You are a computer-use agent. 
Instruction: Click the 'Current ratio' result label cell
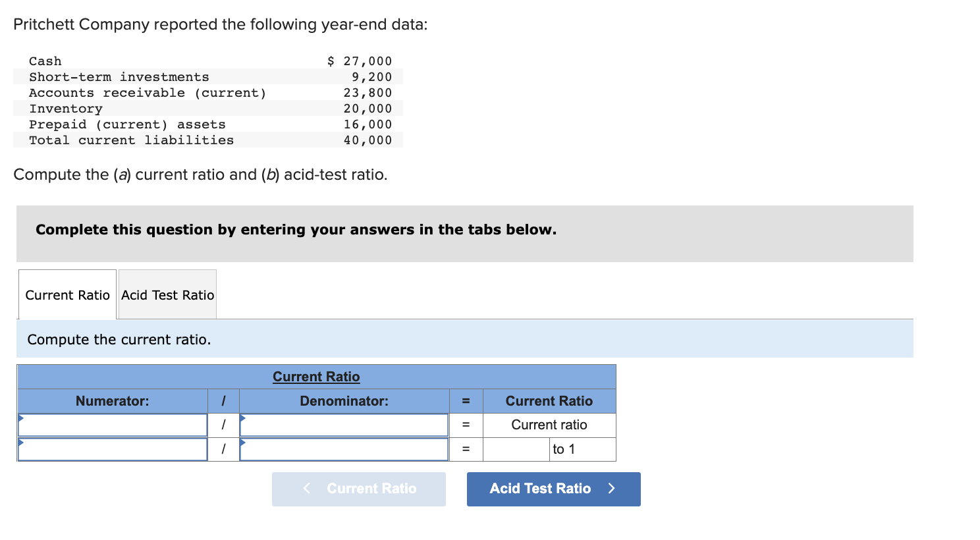(549, 425)
